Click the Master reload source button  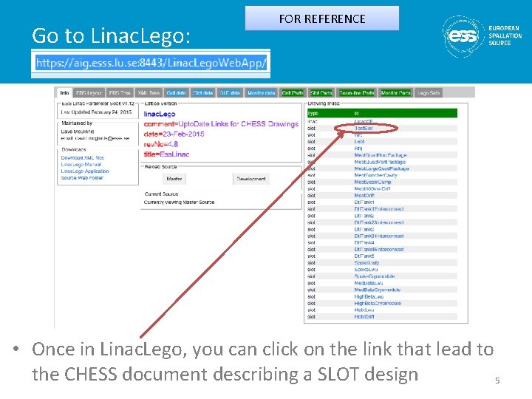tap(174, 179)
